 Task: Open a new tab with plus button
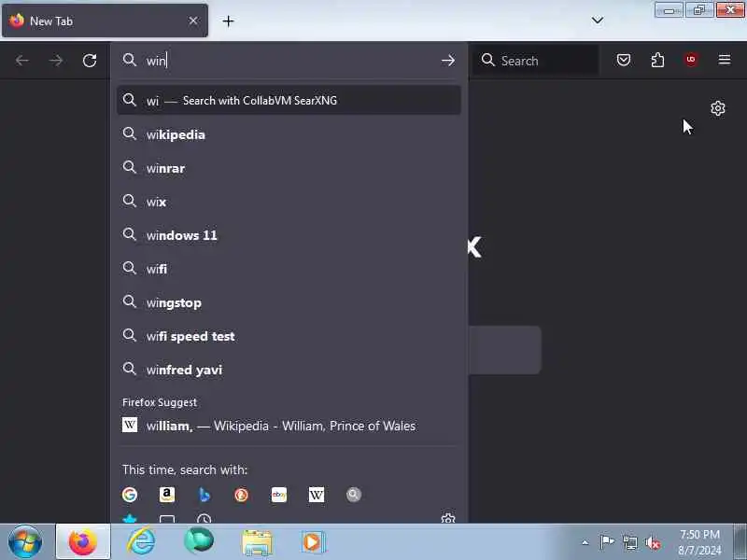coord(228,21)
